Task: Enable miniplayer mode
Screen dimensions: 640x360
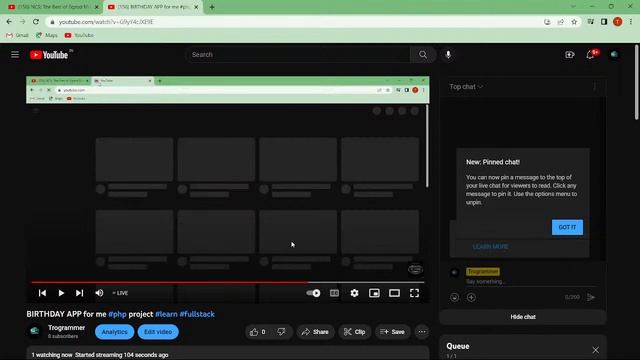Action: [374, 293]
